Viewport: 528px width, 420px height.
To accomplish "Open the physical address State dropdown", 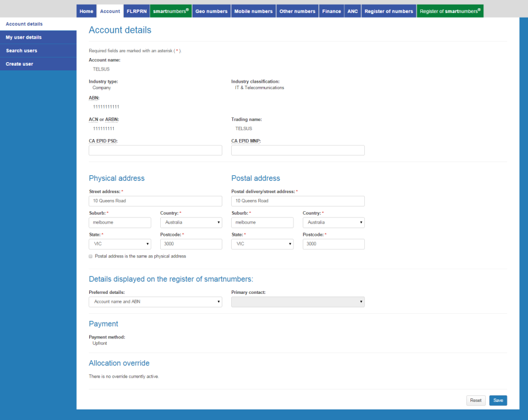I will pyautogui.click(x=120, y=243).
